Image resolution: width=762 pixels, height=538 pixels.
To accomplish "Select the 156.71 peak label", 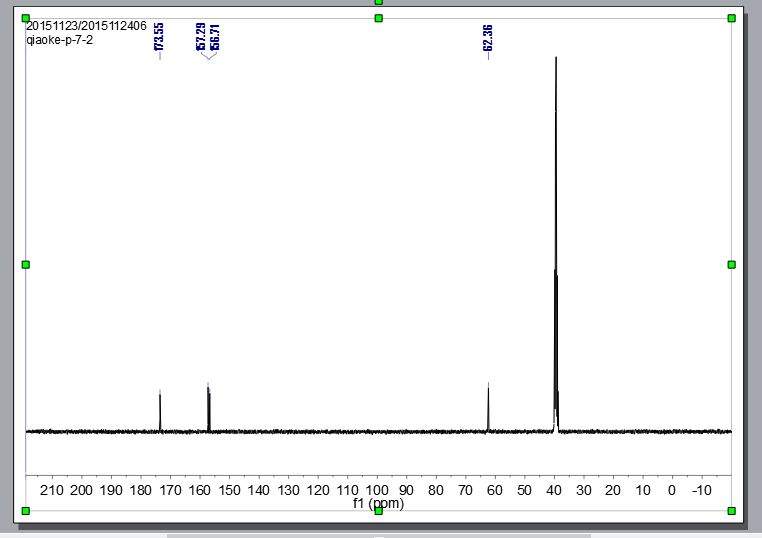I will 215,37.
